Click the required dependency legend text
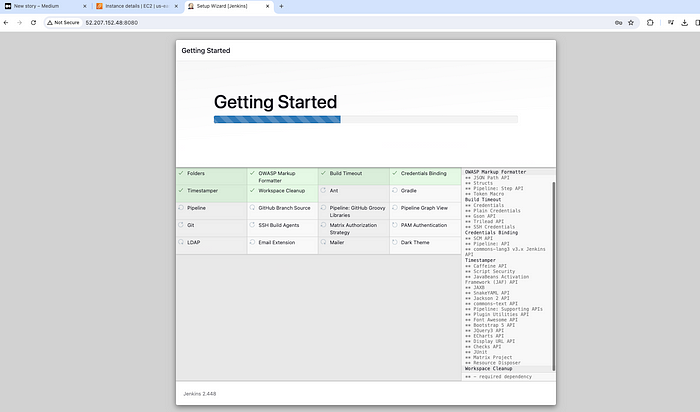This screenshot has width=700, height=412. (x=498, y=377)
